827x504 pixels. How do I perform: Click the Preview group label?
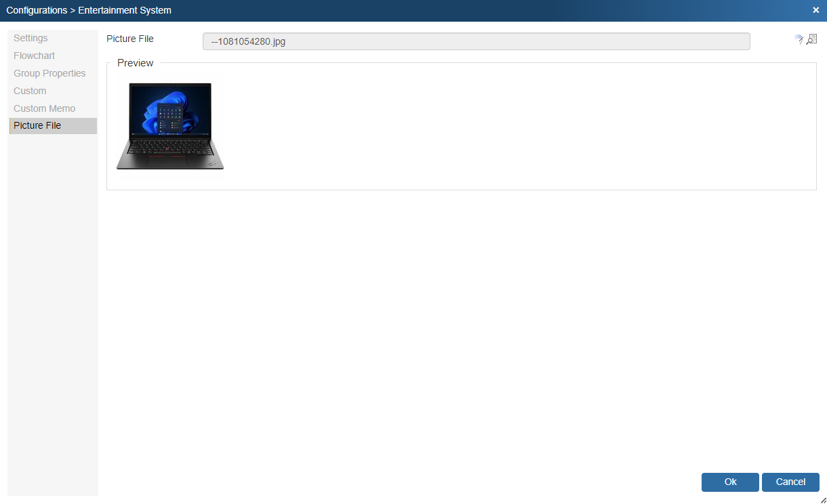coord(136,63)
